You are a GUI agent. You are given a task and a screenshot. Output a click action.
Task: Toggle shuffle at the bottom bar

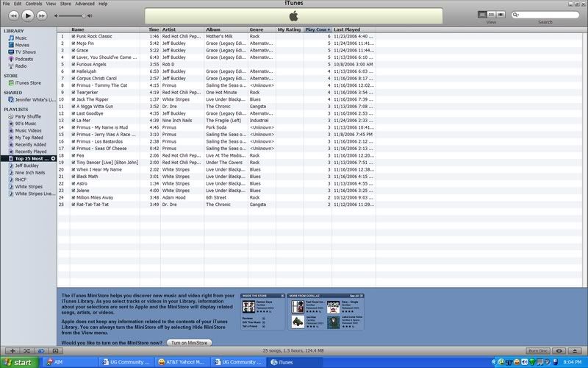(26, 351)
